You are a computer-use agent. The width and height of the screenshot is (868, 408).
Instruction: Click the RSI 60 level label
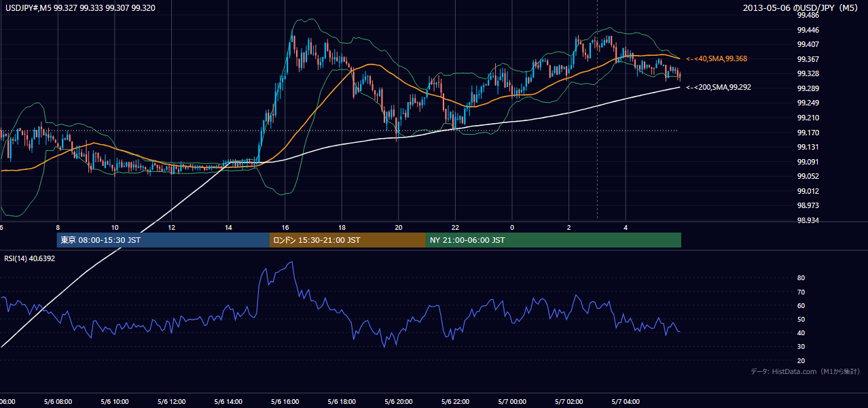point(801,305)
